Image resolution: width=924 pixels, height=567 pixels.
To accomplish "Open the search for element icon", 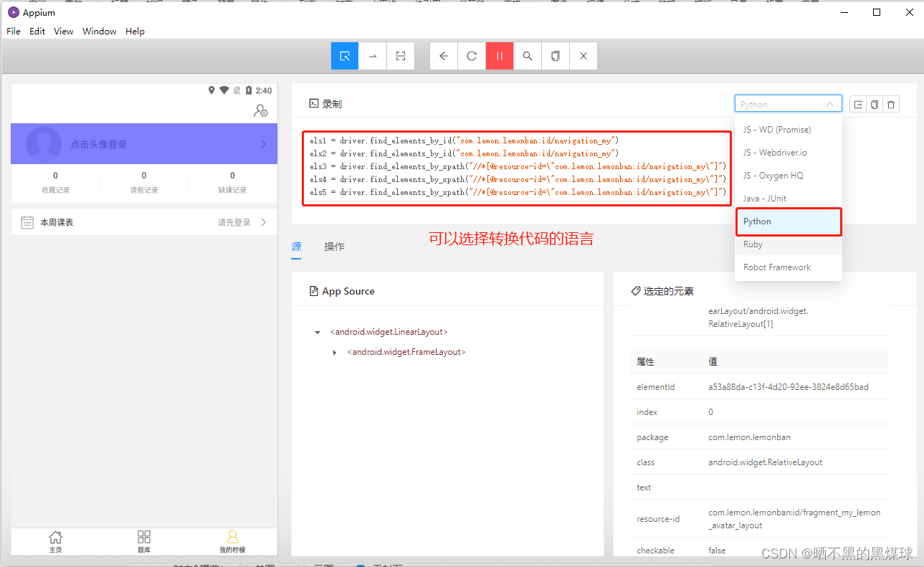I will pyautogui.click(x=528, y=56).
